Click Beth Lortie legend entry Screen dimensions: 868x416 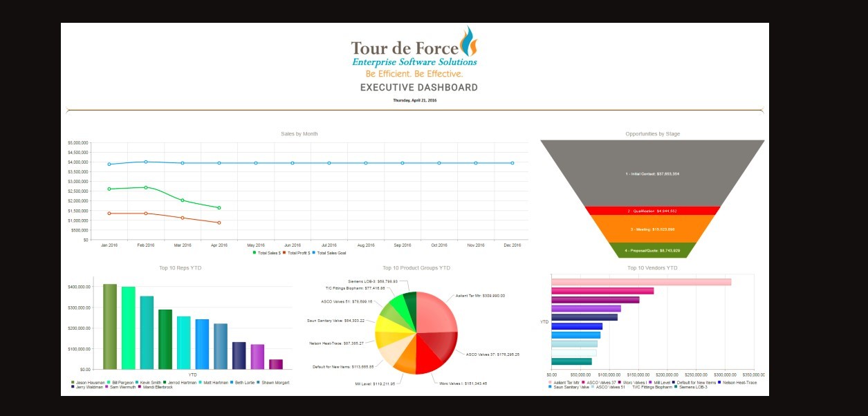tap(241, 382)
